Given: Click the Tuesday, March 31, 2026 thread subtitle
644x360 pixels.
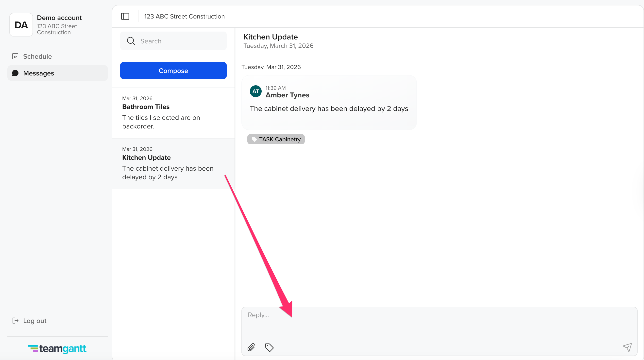Looking at the screenshot, I should coord(278,46).
